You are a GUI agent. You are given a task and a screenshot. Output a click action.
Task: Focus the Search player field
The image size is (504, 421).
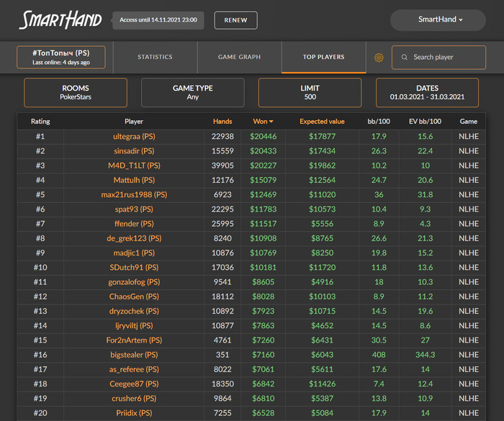click(x=438, y=57)
